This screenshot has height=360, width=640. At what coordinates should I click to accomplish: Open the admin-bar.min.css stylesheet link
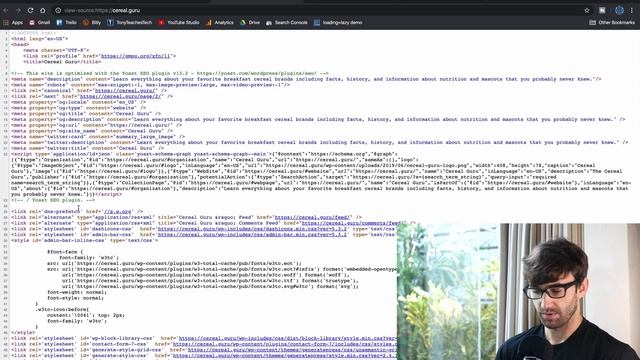point(252,234)
